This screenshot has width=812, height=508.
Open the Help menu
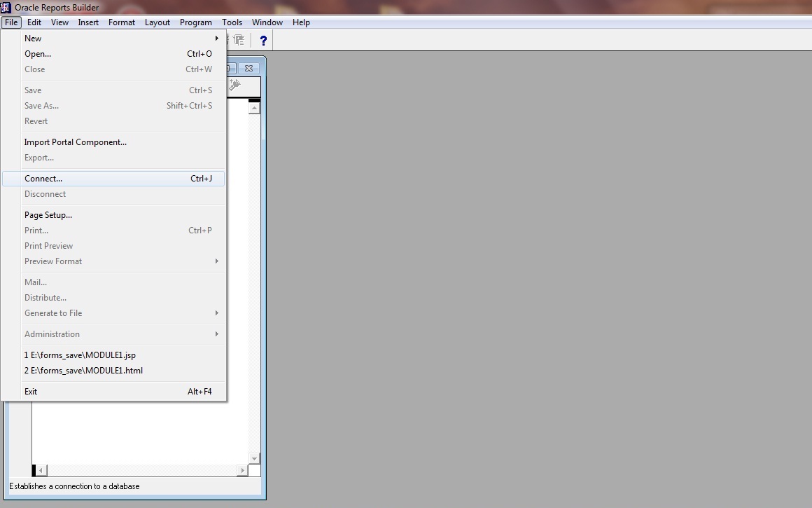pyautogui.click(x=301, y=22)
